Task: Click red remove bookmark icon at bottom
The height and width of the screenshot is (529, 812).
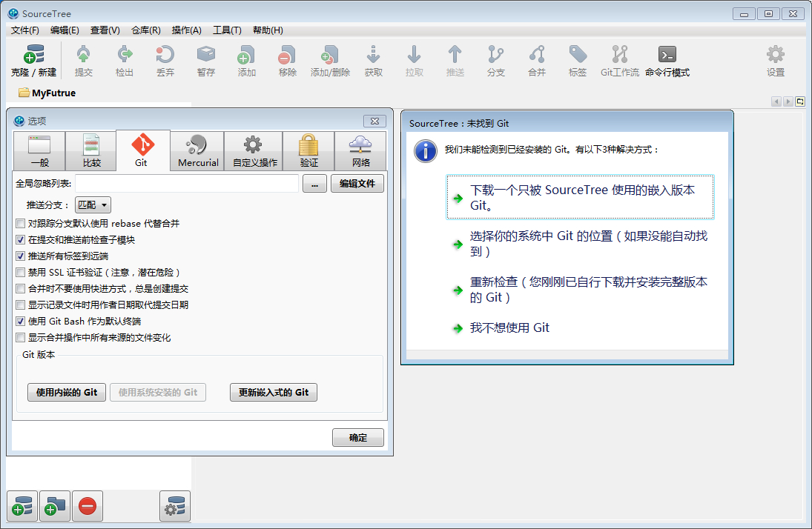Action: pyautogui.click(x=88, y=506)
